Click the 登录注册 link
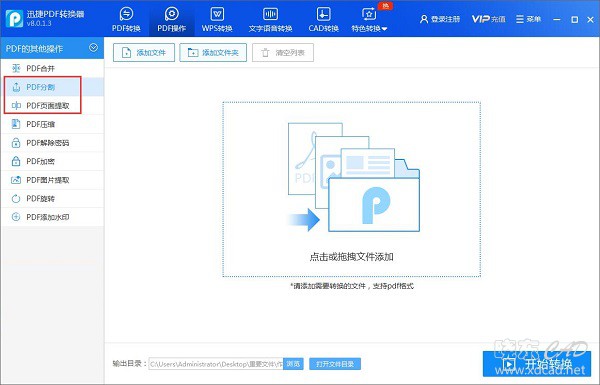This screenshot has height=385, width=600. (x=440, y=19)
